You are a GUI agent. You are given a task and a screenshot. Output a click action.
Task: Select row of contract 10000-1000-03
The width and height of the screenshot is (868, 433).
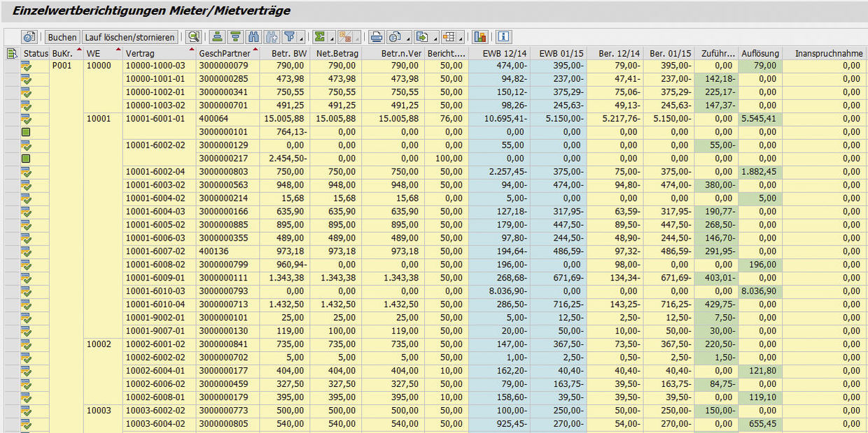[11, 66]
